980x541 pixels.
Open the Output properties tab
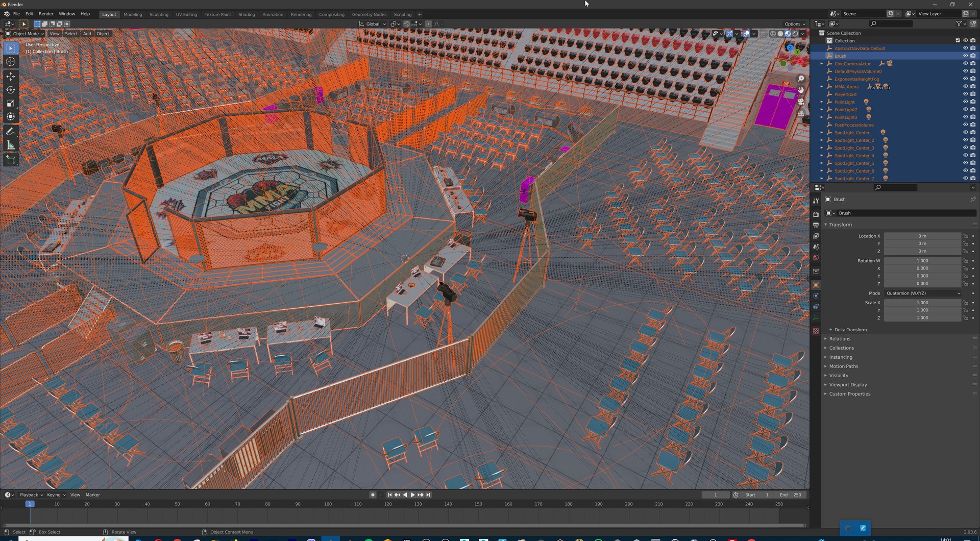pos(816,225)
